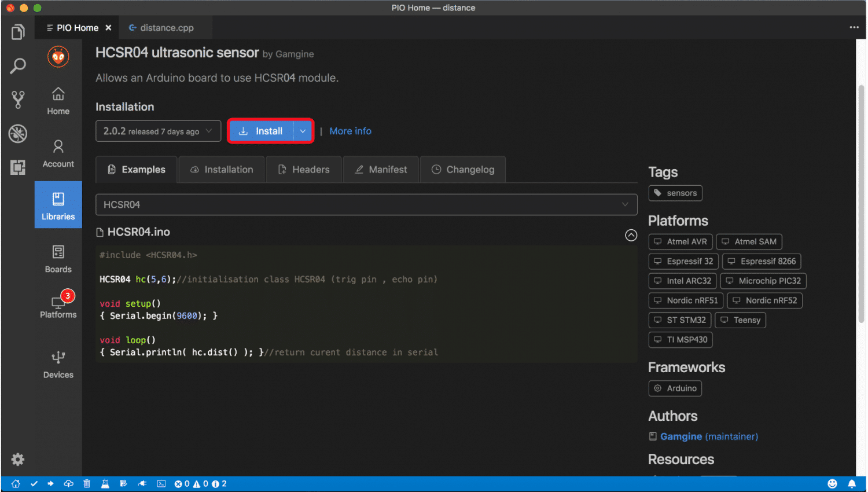Switch to the Headers tab
Screen dimensions: 868x492
tap(304, 170)
